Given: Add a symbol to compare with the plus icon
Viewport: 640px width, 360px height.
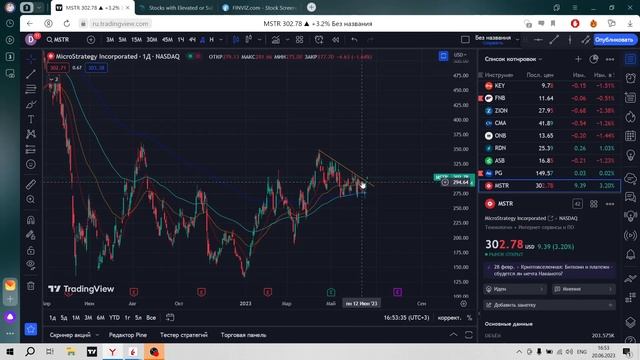Looking at the screenshot, I should [91, 40].
